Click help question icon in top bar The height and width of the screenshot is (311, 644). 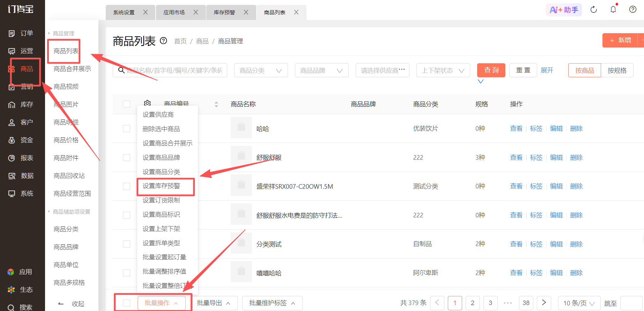click(633, 9)
